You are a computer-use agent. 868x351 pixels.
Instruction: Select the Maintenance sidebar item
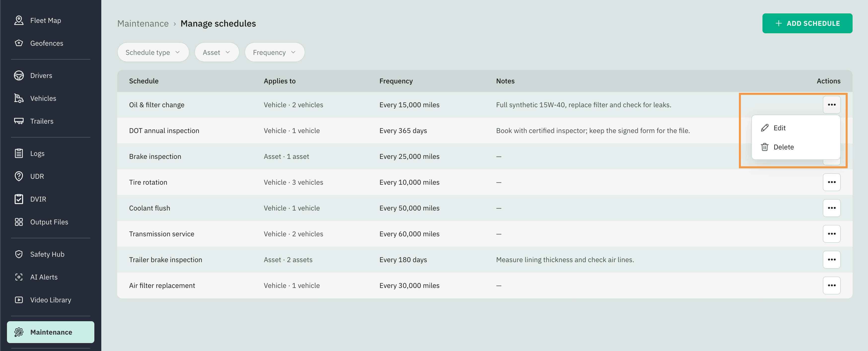click(51, 332)
